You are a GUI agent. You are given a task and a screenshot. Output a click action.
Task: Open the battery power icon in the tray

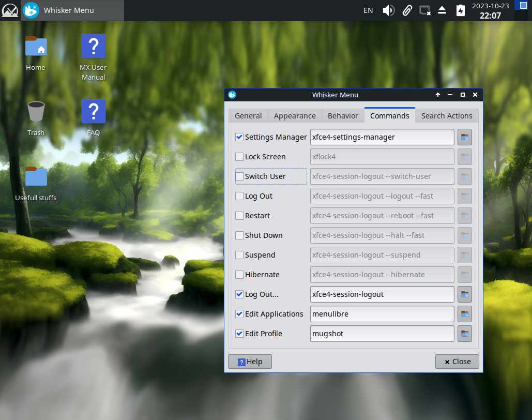point(461,10)
